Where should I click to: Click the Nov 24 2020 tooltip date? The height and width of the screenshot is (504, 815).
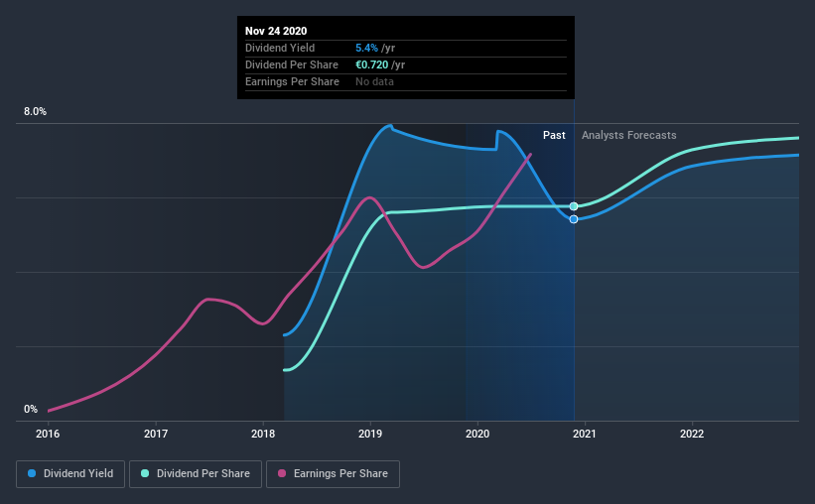[276, 31]
